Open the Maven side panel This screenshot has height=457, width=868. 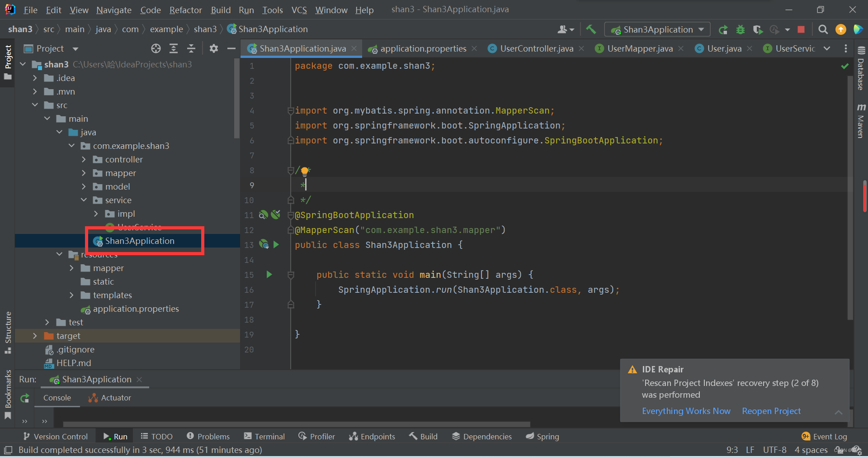coord(861,120)
